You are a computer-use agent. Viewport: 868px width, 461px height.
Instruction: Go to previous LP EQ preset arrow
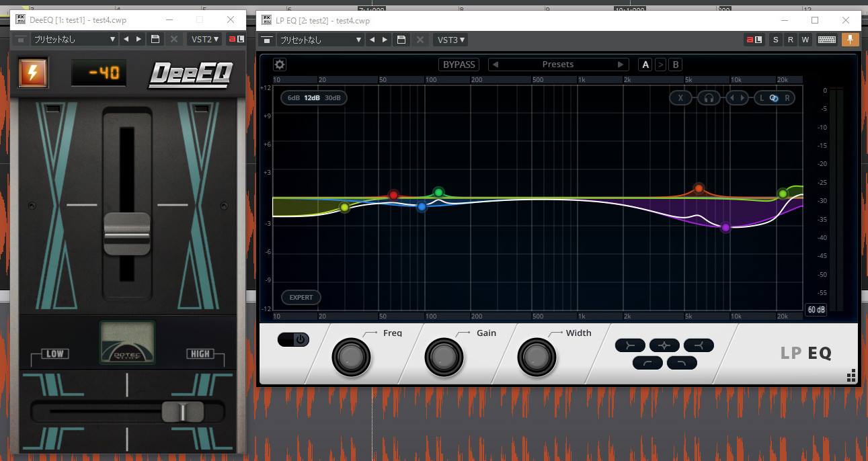click(496, 65)
